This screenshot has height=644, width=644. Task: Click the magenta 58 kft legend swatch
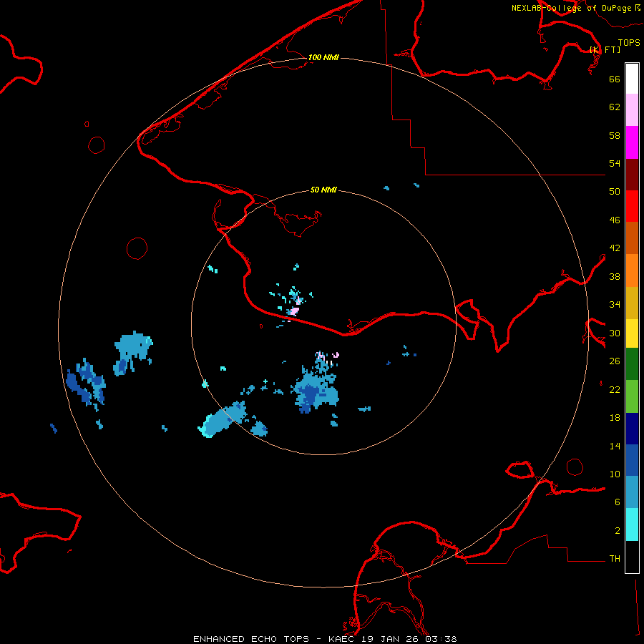[632, 142]
